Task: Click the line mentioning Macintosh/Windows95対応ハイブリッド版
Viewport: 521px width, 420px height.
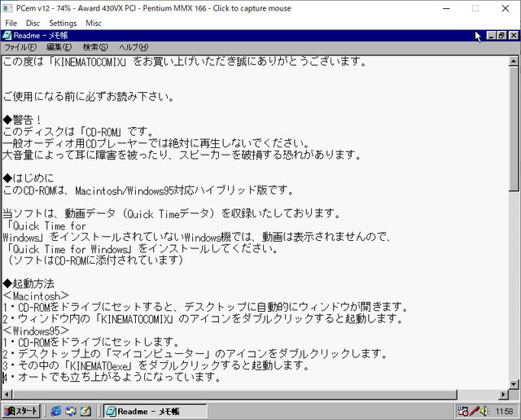Action: 148,190
